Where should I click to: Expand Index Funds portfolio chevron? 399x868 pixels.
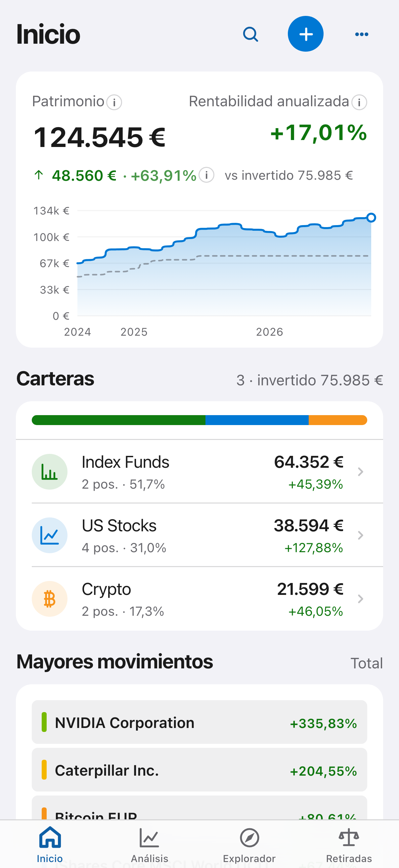coord(360,471)
